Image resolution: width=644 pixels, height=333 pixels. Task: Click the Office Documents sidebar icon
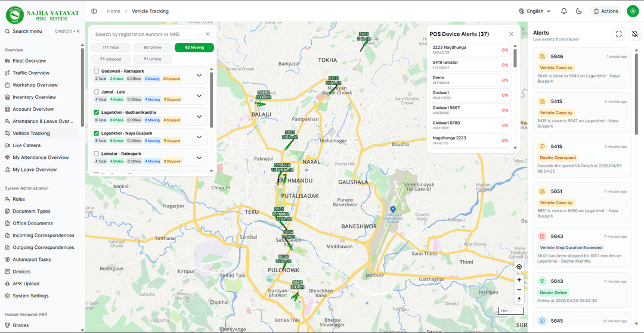[7, 223]
